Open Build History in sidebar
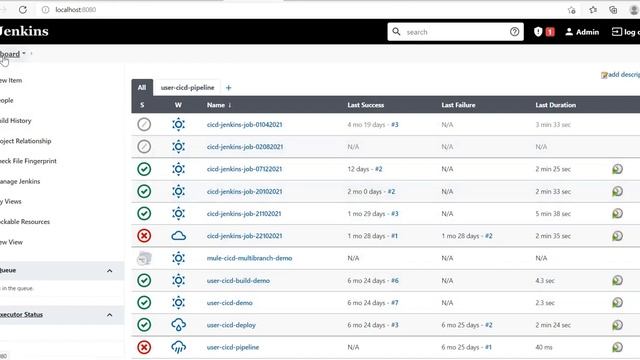The image size is (640, 360). tap(16, 120)
